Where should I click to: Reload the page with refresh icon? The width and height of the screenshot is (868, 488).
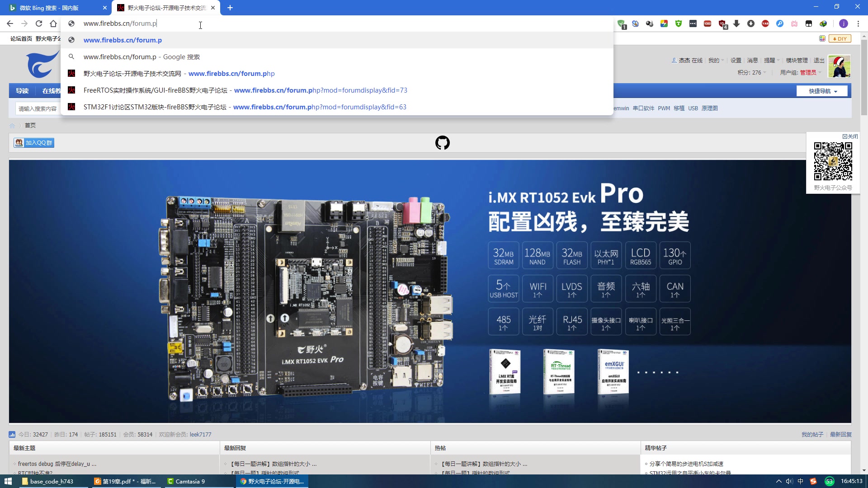click(x=39, y=23)
